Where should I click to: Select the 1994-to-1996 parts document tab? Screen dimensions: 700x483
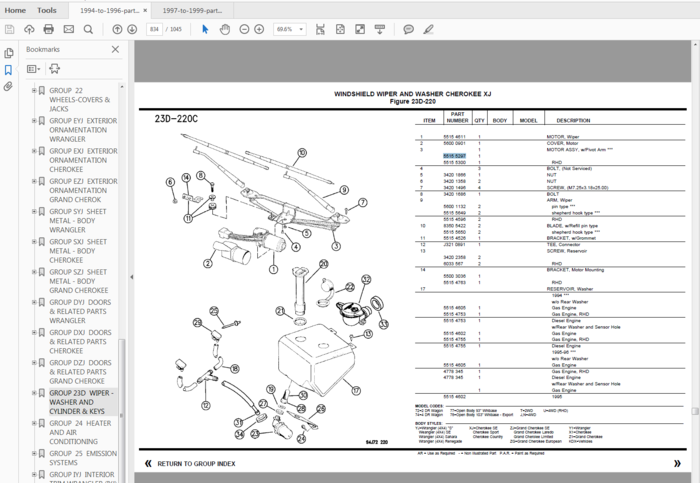(x=109, y=10)
